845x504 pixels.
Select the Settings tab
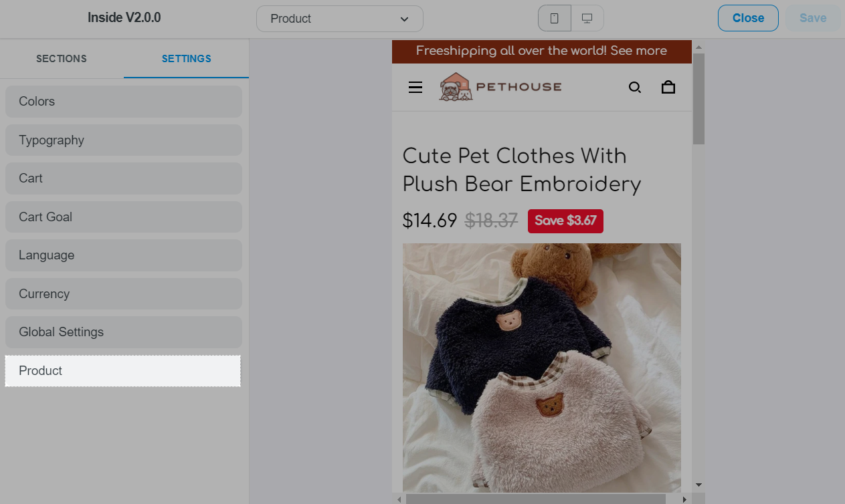[x=187, y=59]
